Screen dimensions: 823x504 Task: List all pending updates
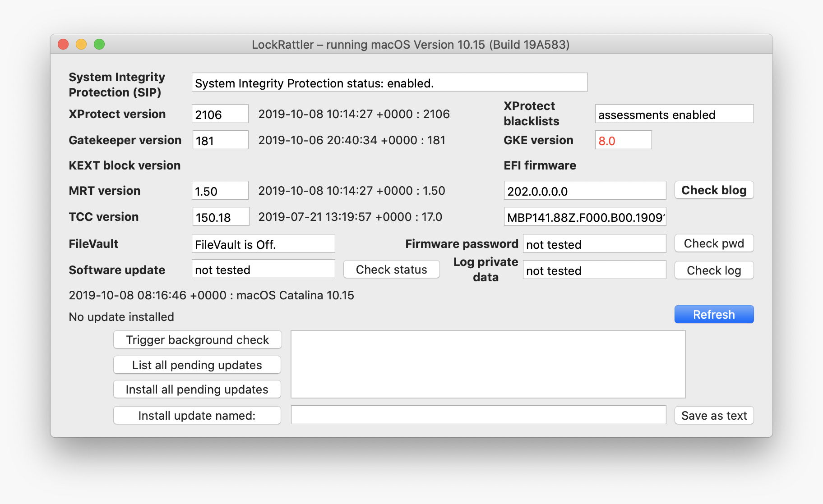click(x=197, y=365)
